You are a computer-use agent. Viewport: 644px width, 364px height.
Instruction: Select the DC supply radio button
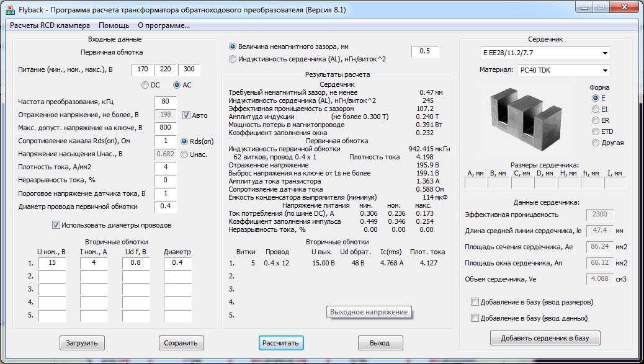coord(145,85)
